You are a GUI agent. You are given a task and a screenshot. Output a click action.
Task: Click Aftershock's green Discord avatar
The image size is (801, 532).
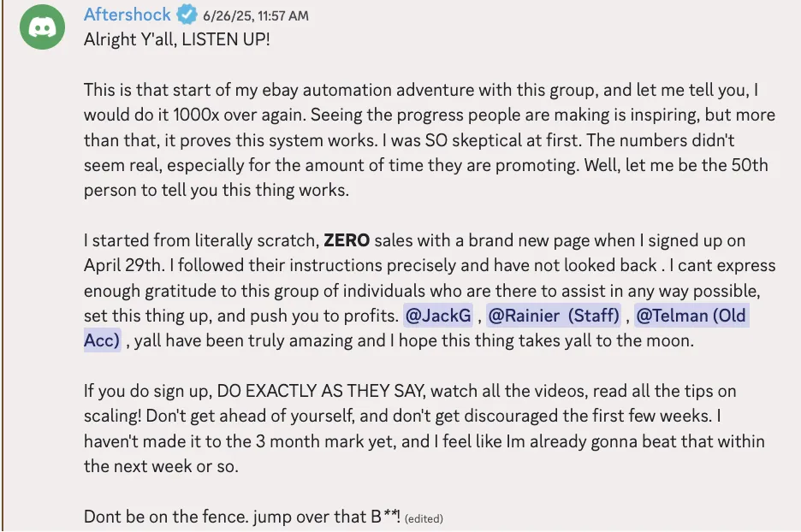[x=44, y=27]
